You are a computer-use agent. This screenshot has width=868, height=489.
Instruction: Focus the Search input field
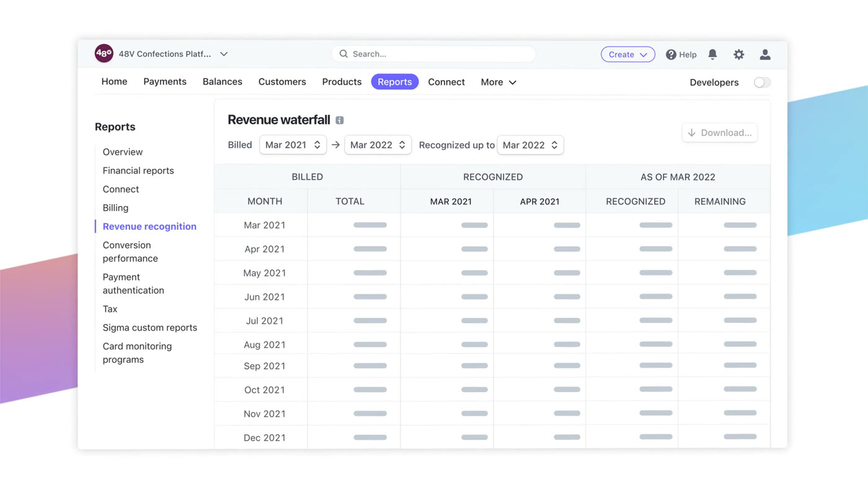click(433, 54)
